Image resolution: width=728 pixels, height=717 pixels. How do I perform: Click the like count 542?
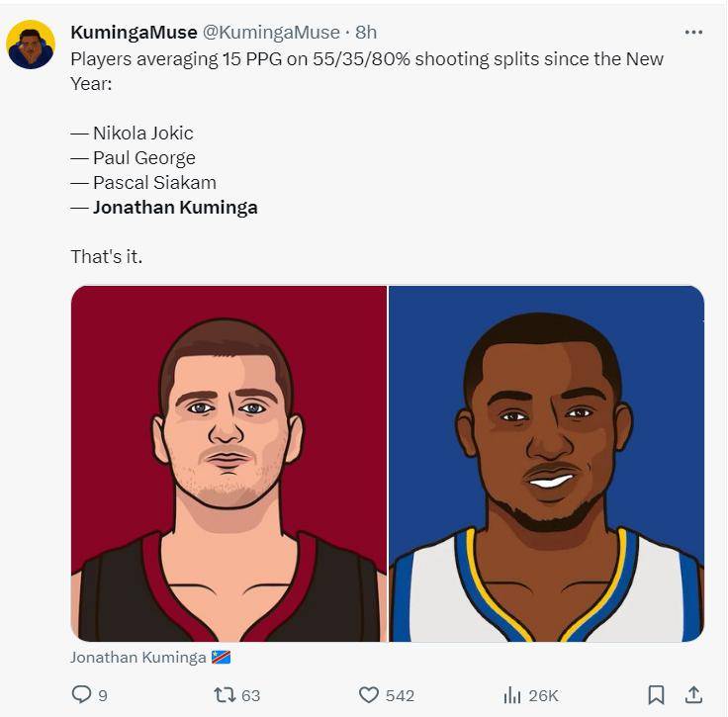(x=400, y=695)
